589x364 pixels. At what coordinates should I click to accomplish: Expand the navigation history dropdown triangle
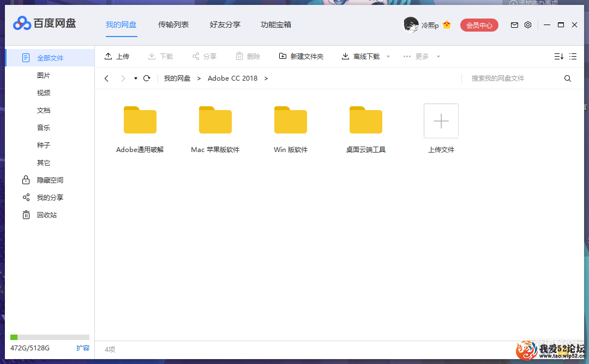(136, 78)
